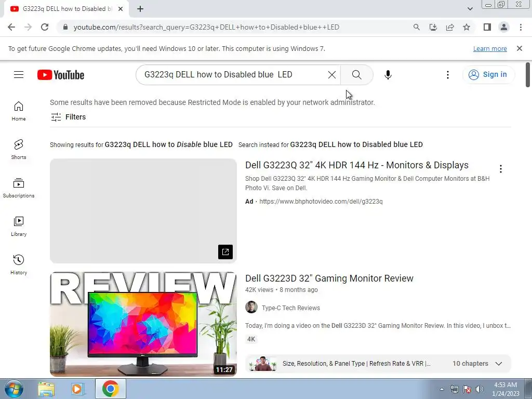Open Library in the sidebar
532x399 pixels.
click(x=19, y=227)
